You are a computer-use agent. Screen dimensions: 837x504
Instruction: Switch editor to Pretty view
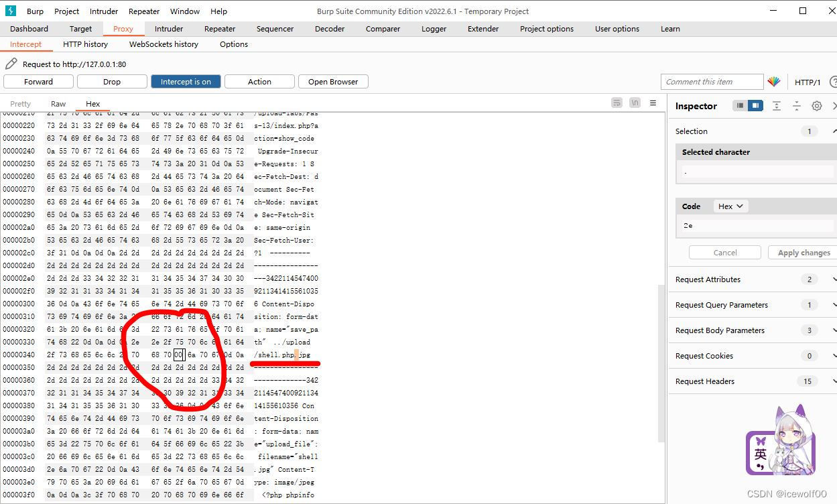point(20,104)
